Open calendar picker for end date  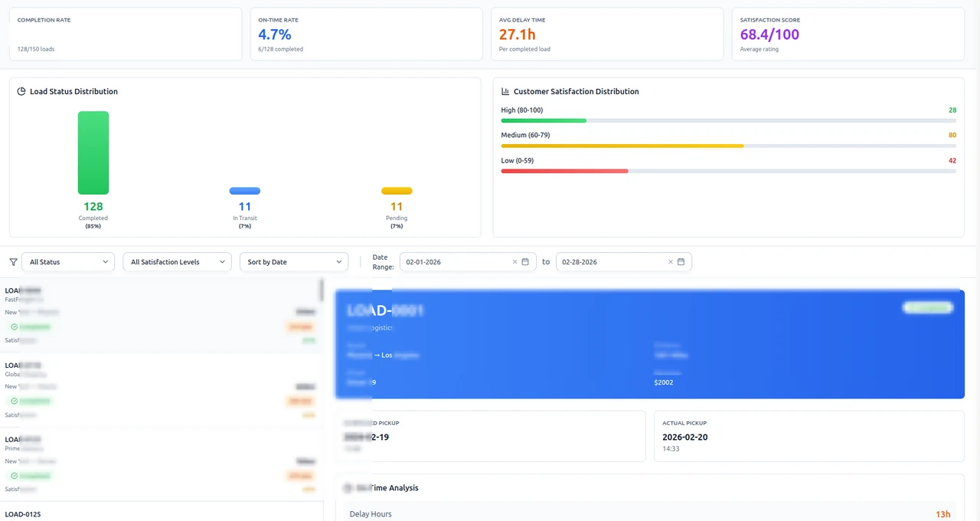pos(681,262)
